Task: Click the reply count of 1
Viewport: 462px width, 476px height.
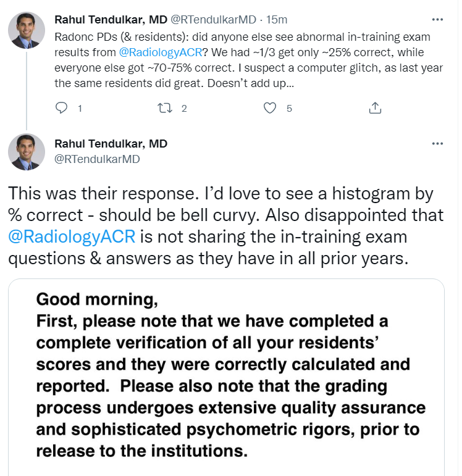Action: click(x=80, y=109)
